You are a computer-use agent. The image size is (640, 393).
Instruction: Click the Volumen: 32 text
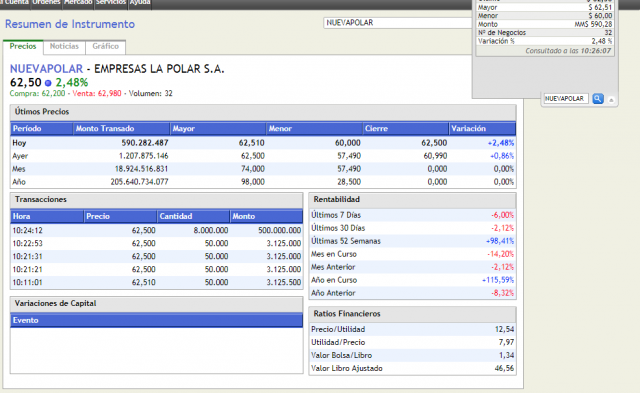pyautogui.click(x=151, y=93)
